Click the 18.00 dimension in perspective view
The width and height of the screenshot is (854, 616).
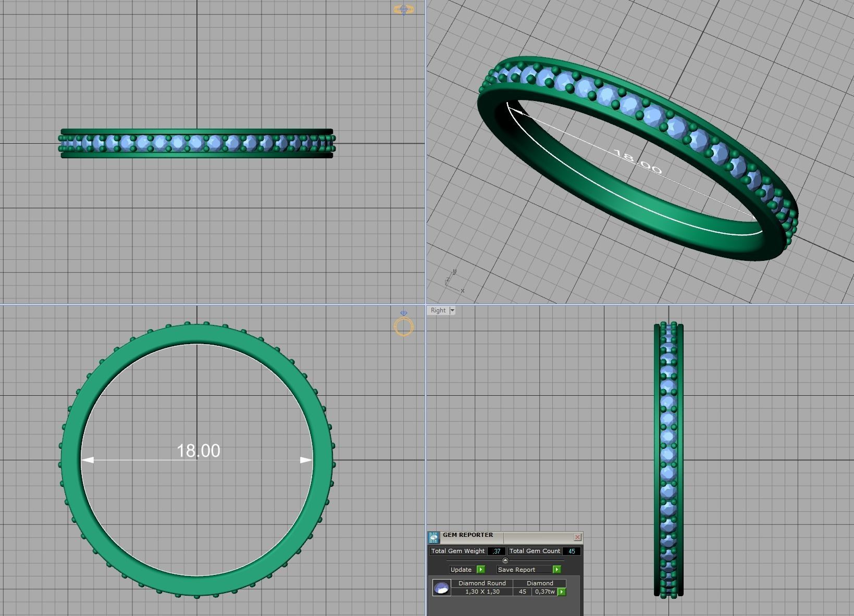tap(637, 162)
